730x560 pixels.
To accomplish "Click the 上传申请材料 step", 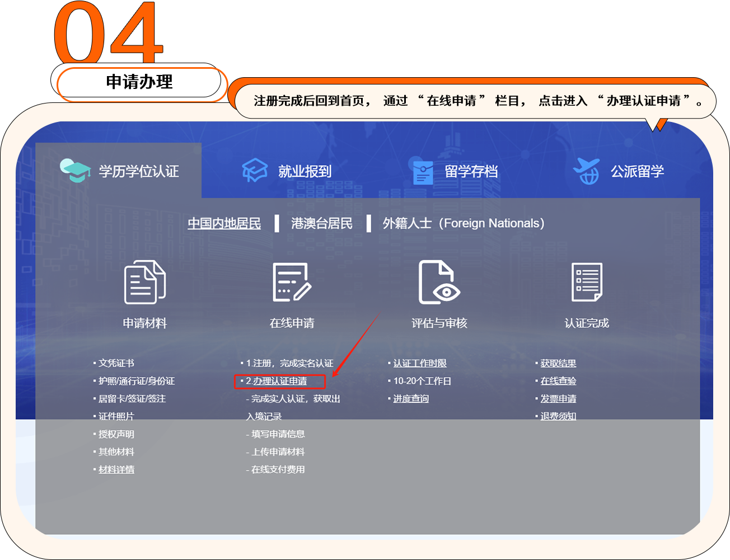I will tap(278, 451).
